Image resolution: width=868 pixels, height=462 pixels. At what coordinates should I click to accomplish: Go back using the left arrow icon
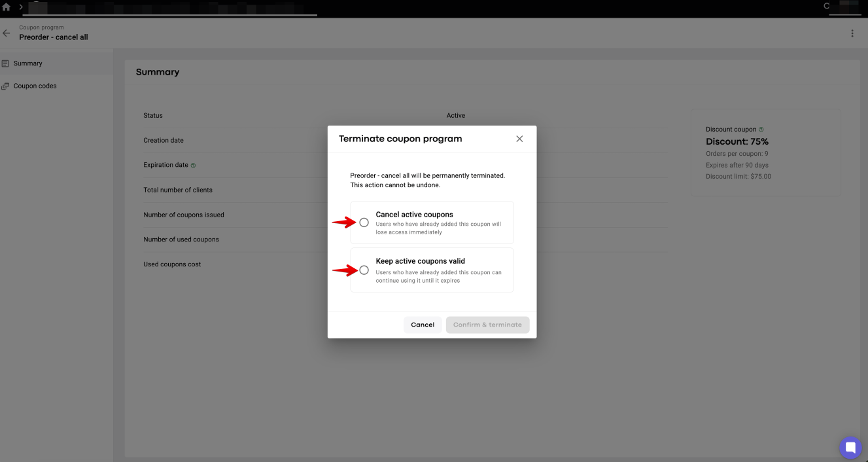pyautogui.click(x=7, y=33)
